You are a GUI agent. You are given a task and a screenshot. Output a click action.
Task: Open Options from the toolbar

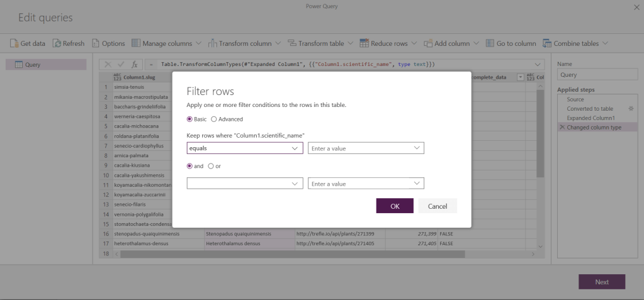[96, 43]
